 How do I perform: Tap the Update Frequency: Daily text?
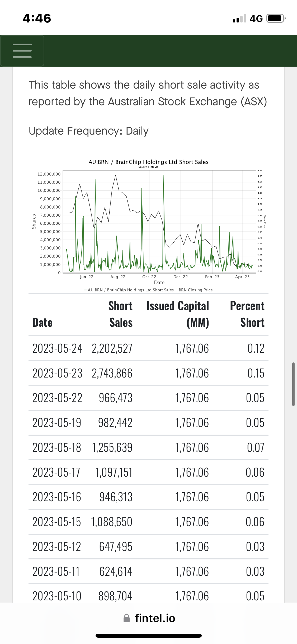89,131
